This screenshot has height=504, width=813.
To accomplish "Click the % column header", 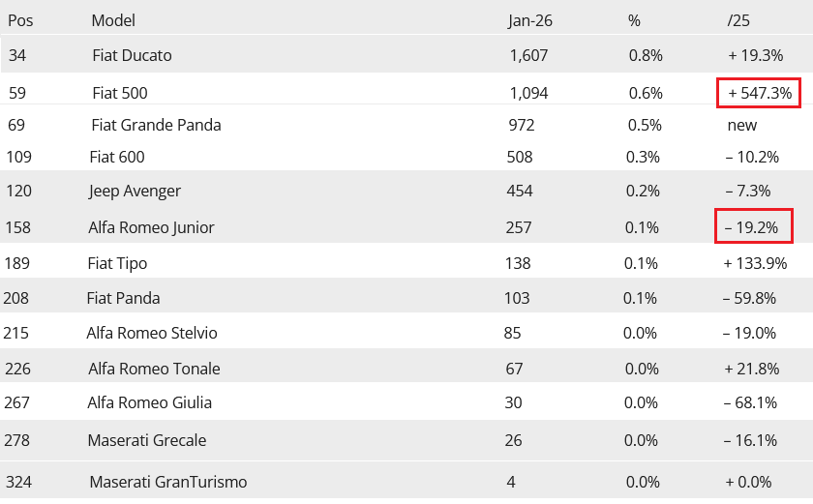I will [634, 20].
